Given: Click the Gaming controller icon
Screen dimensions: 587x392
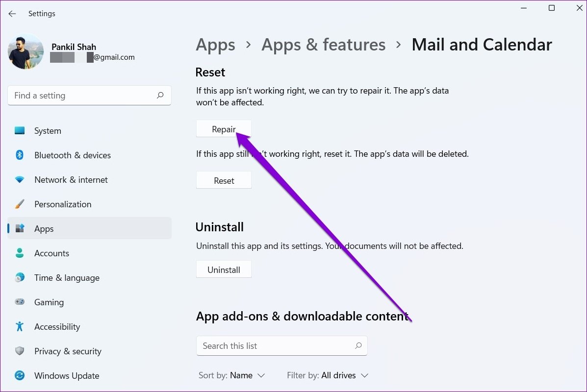Looking at the screenshot, I should click(x=20, y=302).
